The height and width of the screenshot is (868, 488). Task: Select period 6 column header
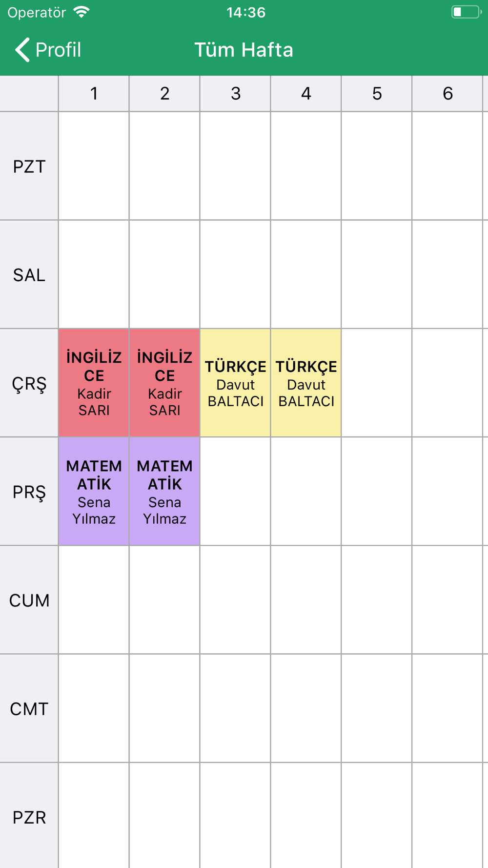click(x=447, y=93)
